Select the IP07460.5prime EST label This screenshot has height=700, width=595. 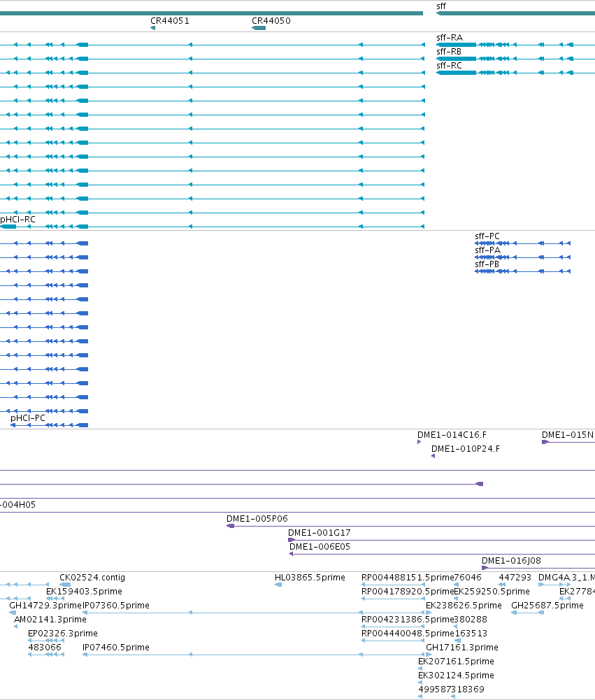tap(116, 648)
